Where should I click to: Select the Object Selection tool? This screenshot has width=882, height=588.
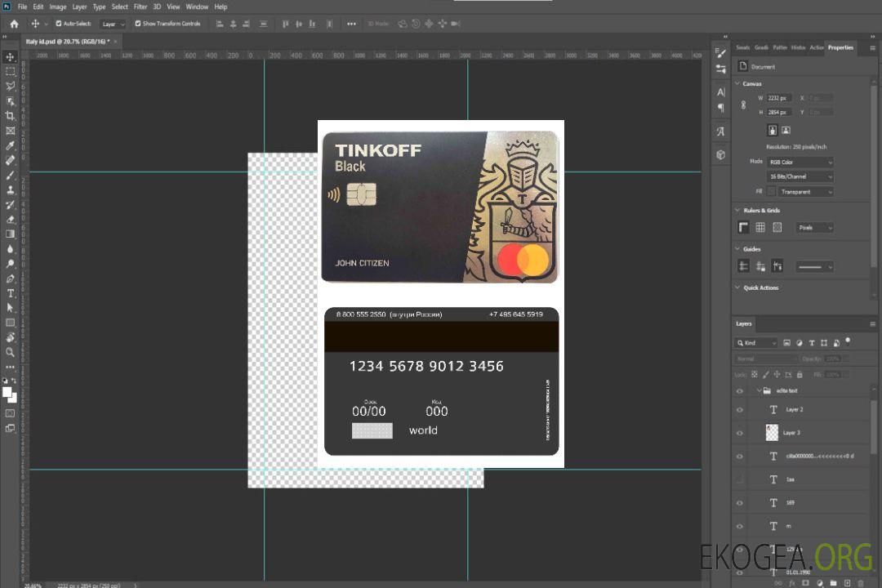pos(10,101)
